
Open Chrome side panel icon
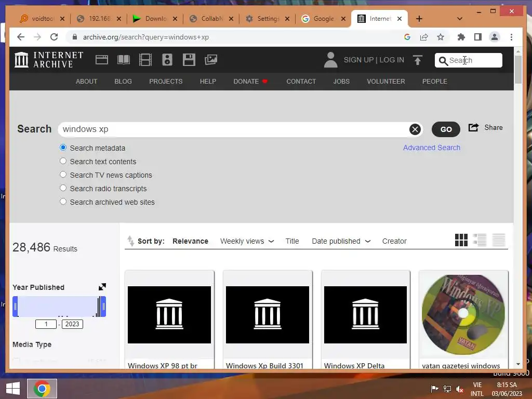(x=478, y=37)
